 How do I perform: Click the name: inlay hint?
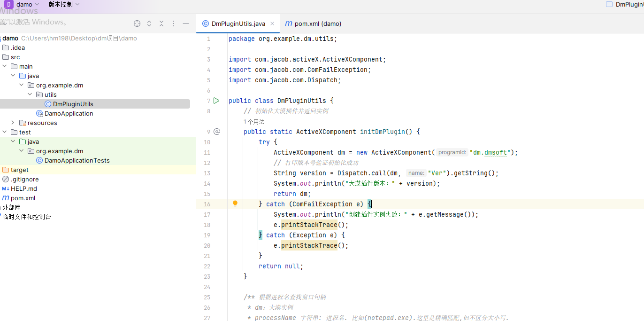pyautogui.click(x=416, y=173)
